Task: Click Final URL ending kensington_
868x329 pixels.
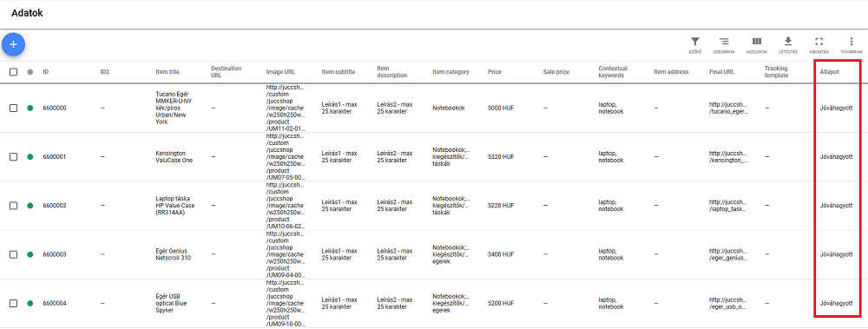Action: coord(728,157)
